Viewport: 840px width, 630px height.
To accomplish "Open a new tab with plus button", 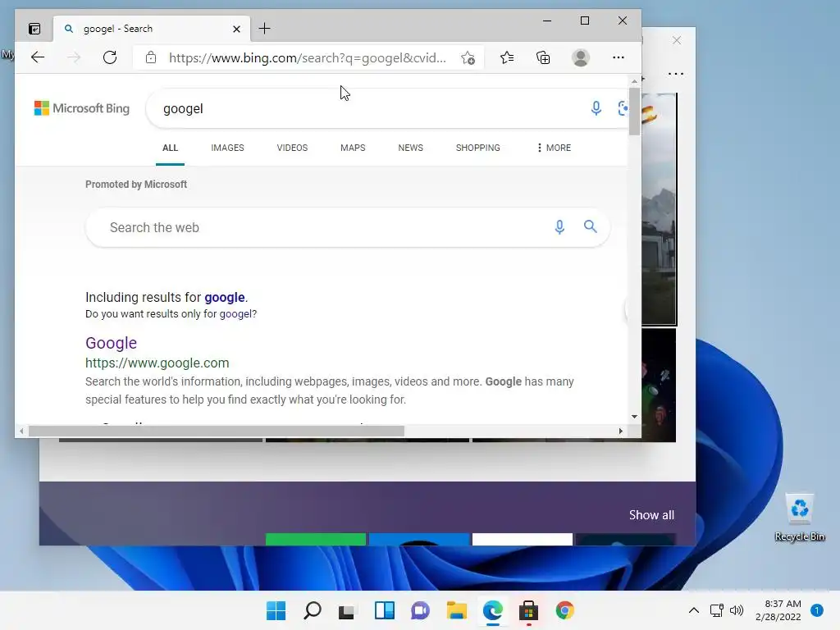I will coord(265,29).
